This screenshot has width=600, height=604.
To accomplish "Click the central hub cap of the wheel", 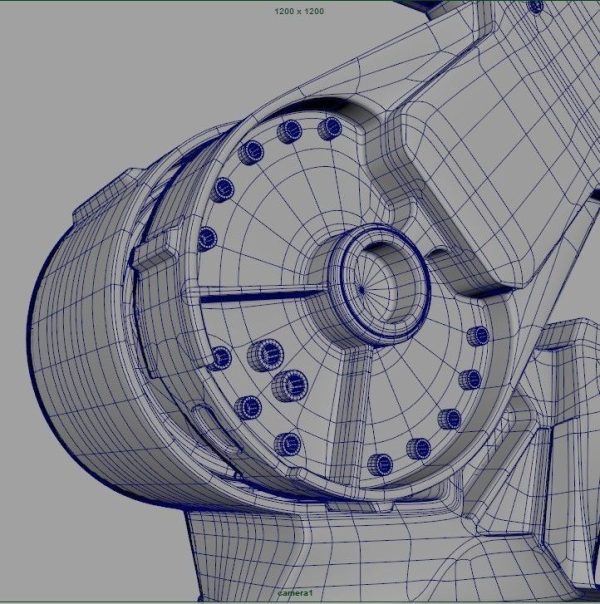I will click(379, 284).
